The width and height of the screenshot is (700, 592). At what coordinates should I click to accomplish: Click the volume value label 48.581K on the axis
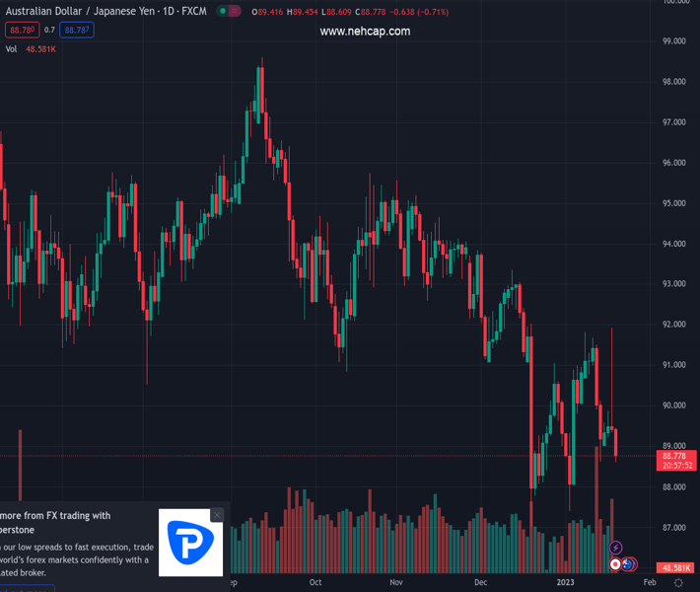[675, 568]
